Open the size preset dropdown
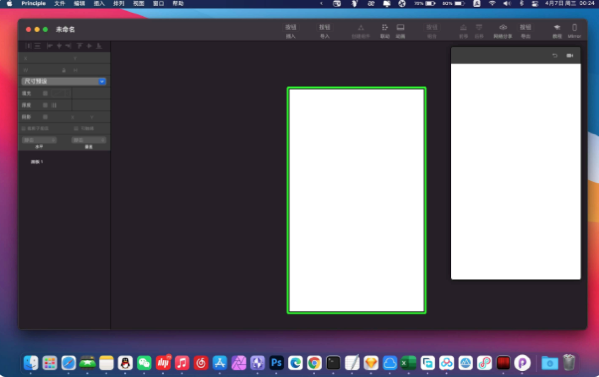 point(64,81)
